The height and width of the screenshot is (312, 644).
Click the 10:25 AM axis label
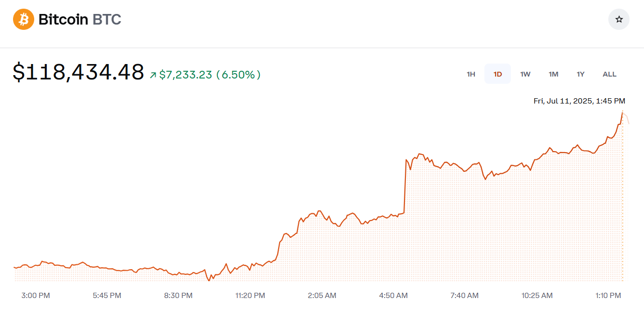point(537,295)
